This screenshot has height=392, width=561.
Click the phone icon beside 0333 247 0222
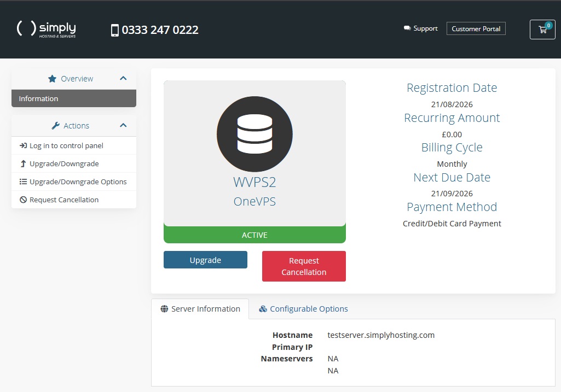pos(115,30)
